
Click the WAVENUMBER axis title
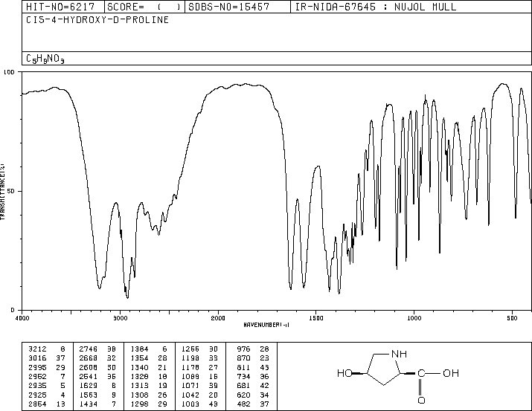(266, 325)
